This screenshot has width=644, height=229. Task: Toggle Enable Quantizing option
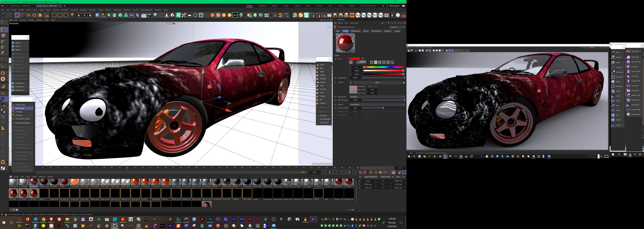tap(23, 123)
